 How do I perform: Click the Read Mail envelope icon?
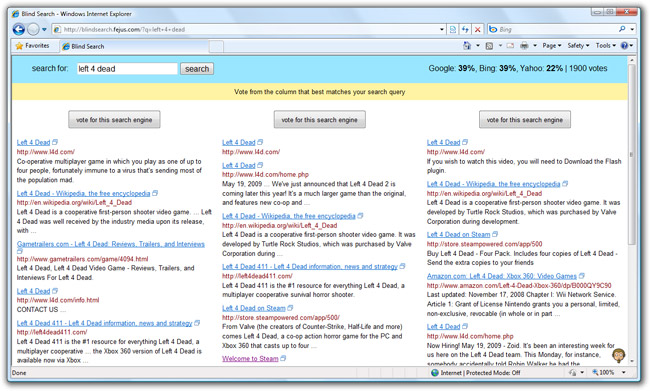tap(510, 46)
